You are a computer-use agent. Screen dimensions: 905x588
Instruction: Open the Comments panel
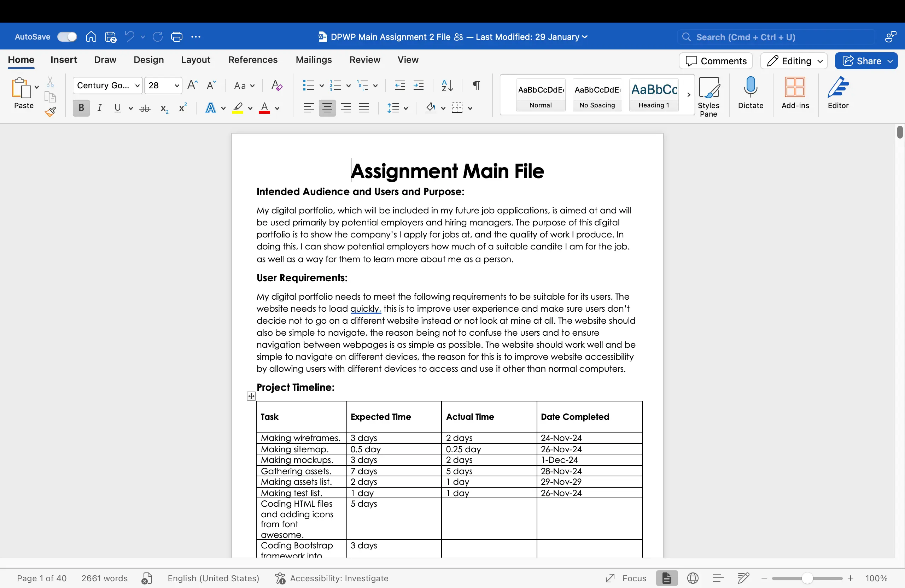tap(715, 61)
